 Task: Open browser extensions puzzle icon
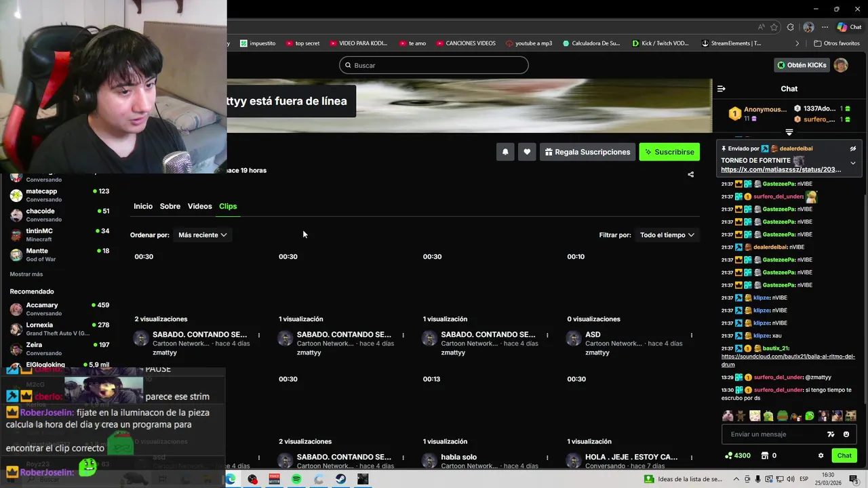click(791, 27)
